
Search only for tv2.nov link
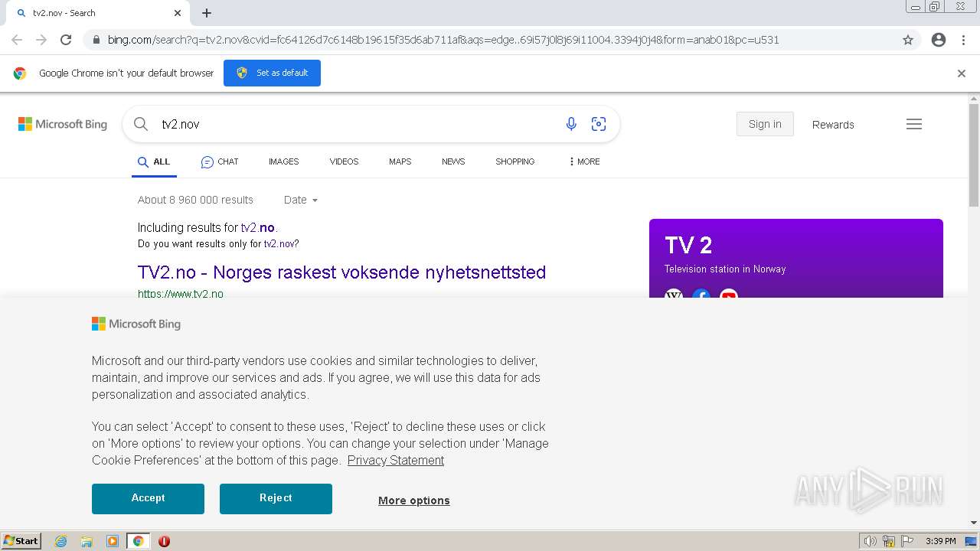279,243
